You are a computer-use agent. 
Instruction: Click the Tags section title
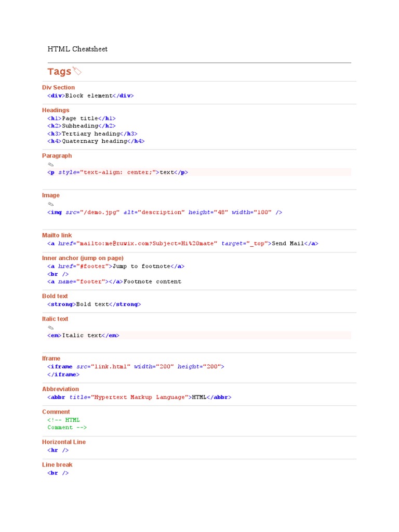click(x=59, y=72)
